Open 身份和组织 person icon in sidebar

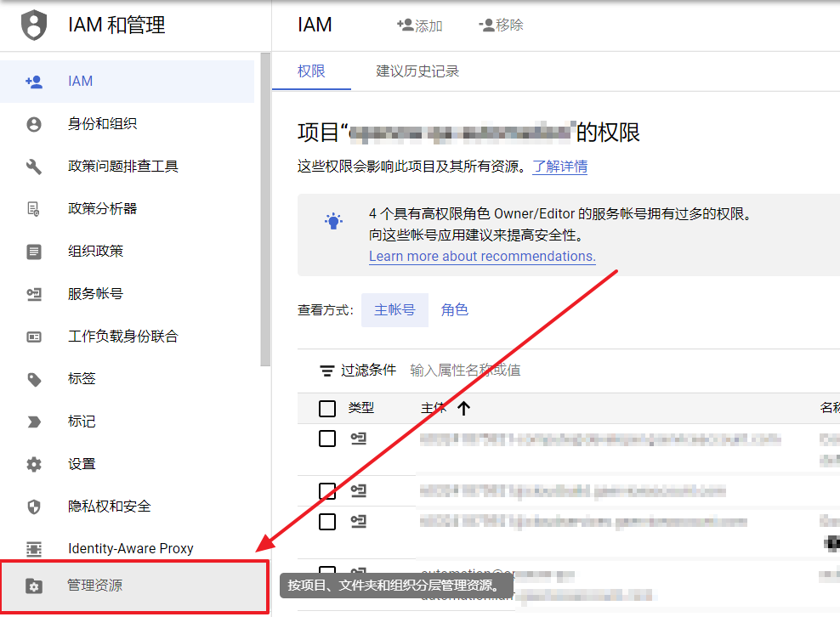pos(34,124)
